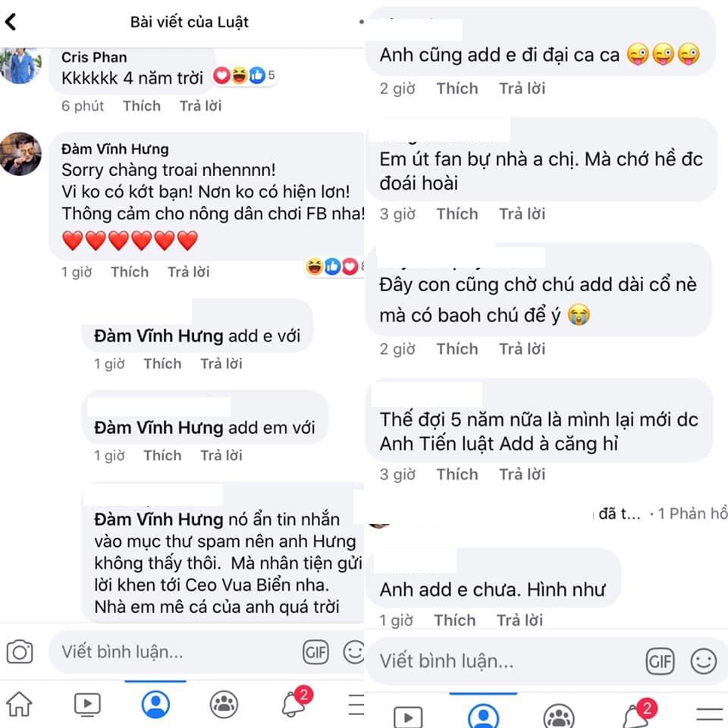Open GIF picker in the right comment box
Screen dimensions: 728x728
[x=660, y=661]
